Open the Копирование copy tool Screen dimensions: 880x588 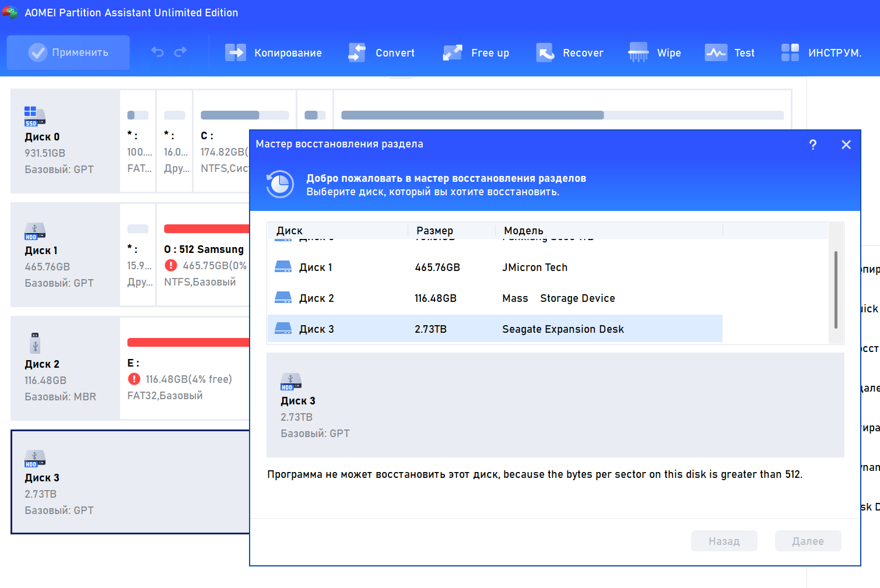tap(274, 52)
